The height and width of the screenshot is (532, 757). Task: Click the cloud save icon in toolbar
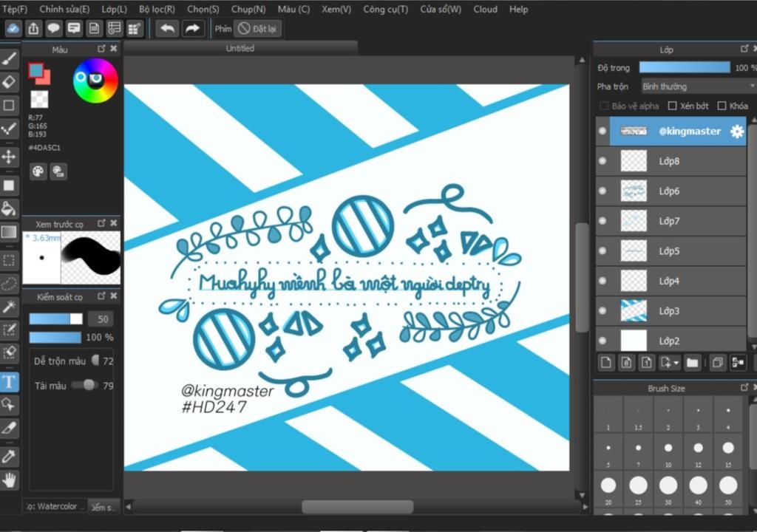click(13, 29)
